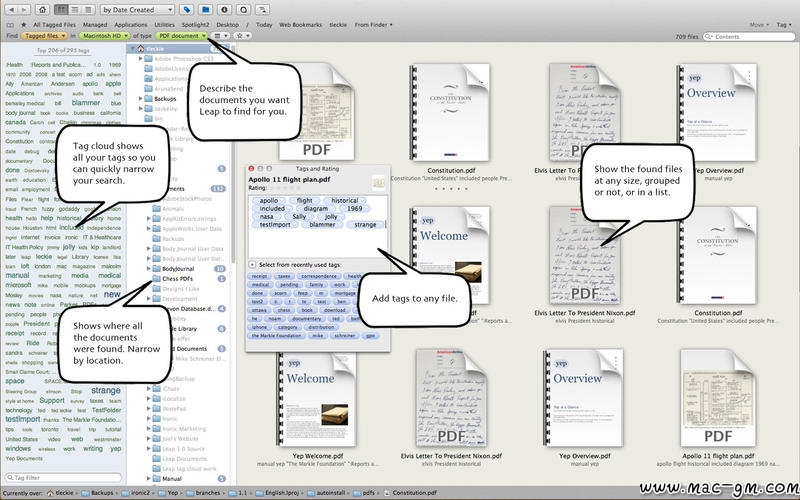Click the 'strange' tag token in the Tags and Rating panel
The height and width of the screenshot is (500, 800).
point(365,224)
